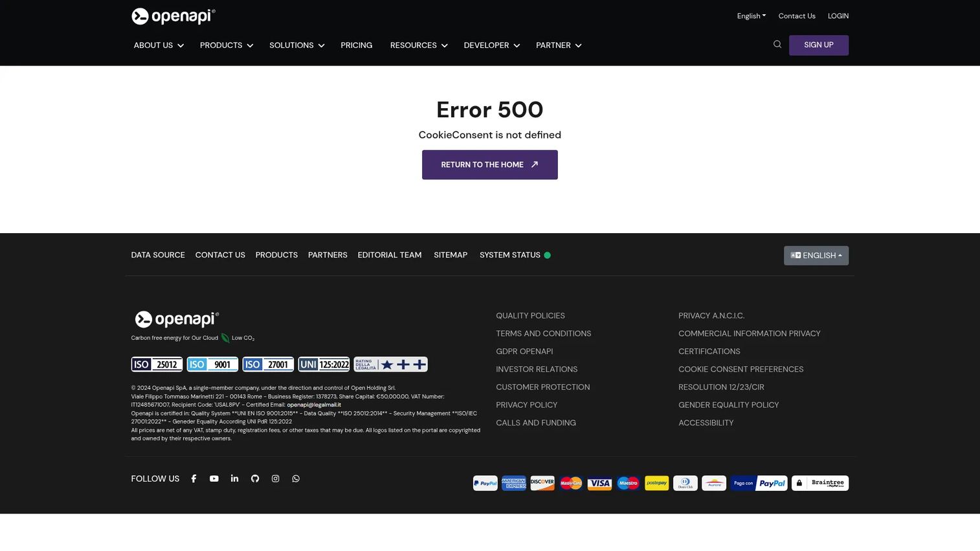
Task: Click the ISO 25012 certification badge
Action: 157,365
